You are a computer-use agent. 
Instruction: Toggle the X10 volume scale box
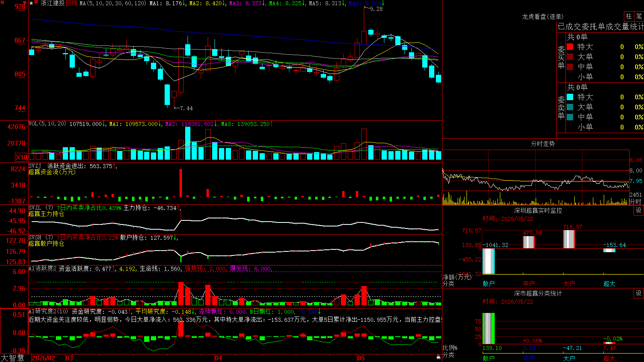(x=22, y=157)
